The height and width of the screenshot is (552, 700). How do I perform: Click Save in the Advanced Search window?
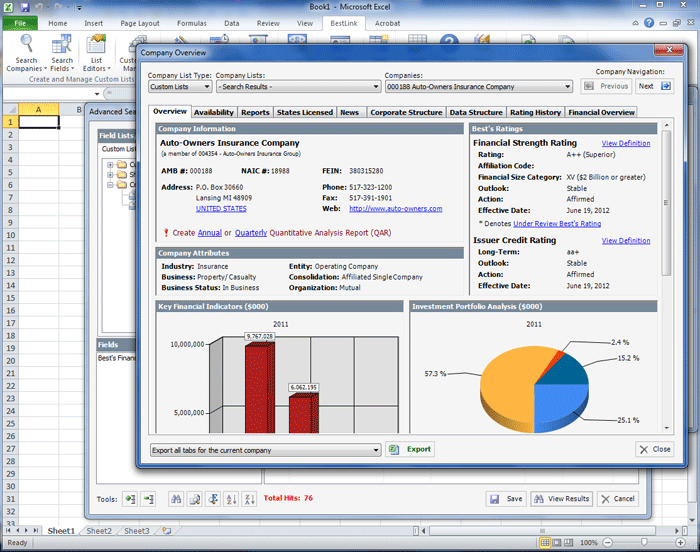(x=506, y=498)
